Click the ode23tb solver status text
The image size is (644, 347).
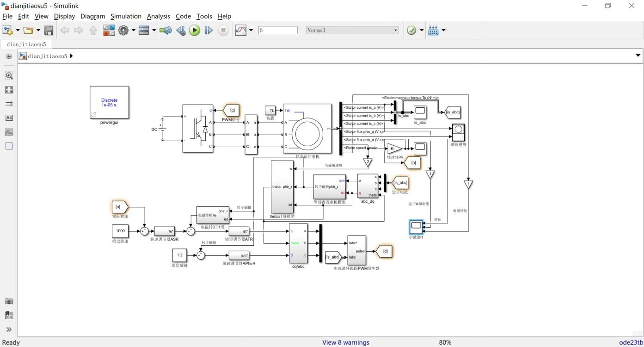[x=631, y=342]
